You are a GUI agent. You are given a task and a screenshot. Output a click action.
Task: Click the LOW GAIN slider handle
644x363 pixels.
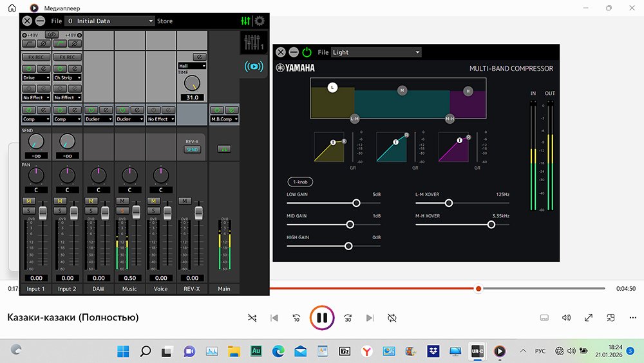point(356,203)
